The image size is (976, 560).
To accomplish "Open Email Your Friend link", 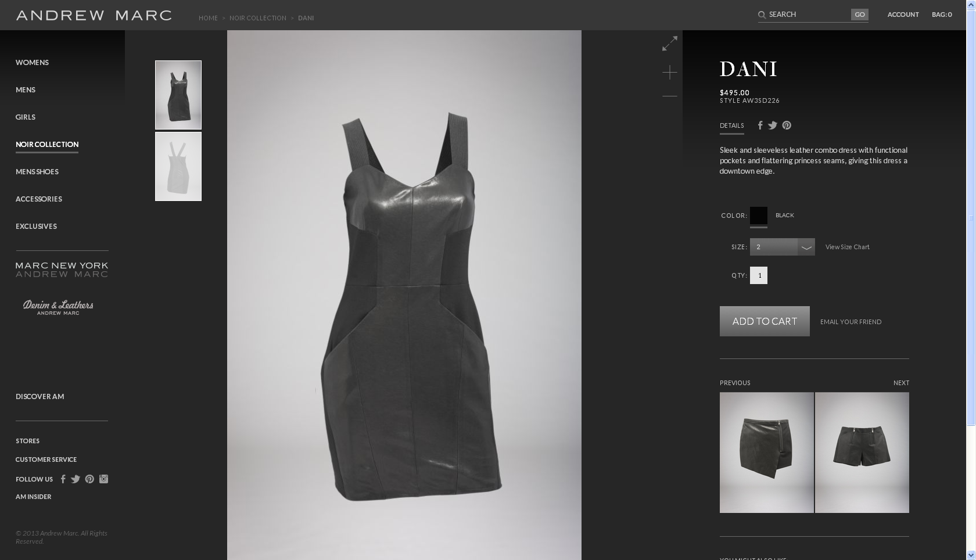I will click(x=851, y=322).
